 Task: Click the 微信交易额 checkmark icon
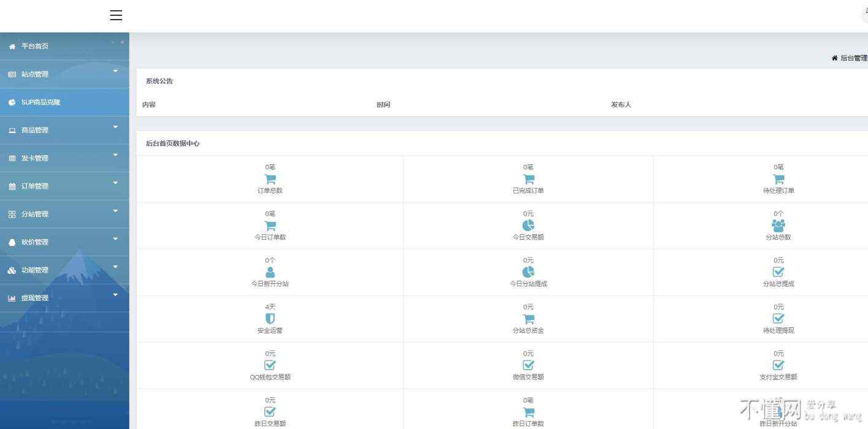(528, 365)
